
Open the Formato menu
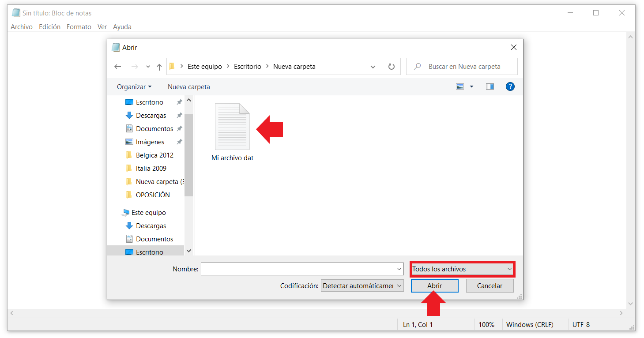click(79, 26)
